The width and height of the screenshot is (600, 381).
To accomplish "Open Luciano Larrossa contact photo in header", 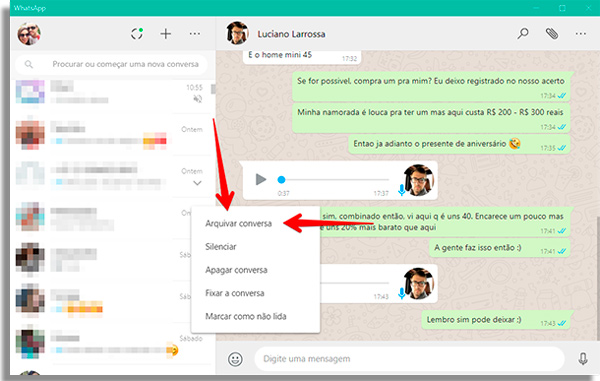I will pyautogui.click(x=237, y=33).
